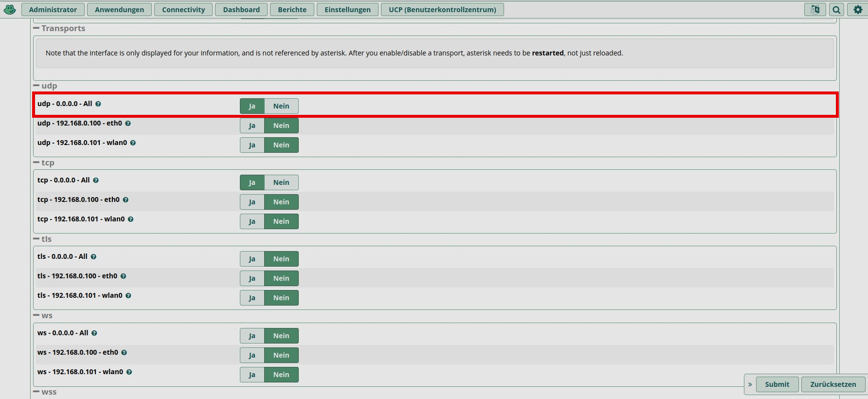This screenshot has height=399, width=868.
Task: Open the Einstellungen menu
Action: tap(347, 10)
